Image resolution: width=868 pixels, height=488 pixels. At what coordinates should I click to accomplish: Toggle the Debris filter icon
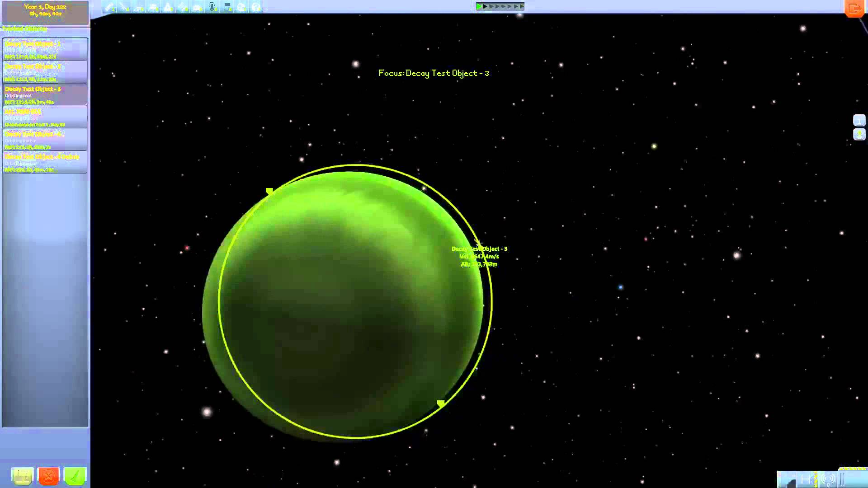click(x=109, y=7)
